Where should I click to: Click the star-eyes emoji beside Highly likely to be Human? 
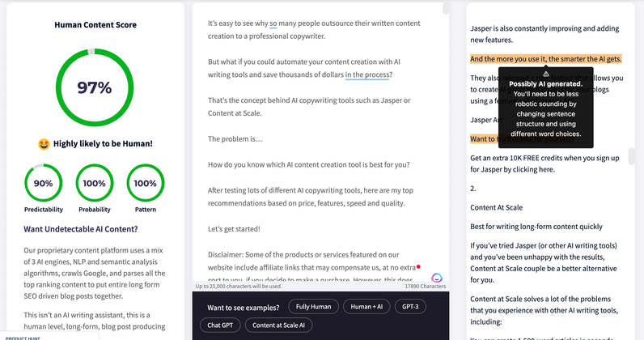pos(44,144)
